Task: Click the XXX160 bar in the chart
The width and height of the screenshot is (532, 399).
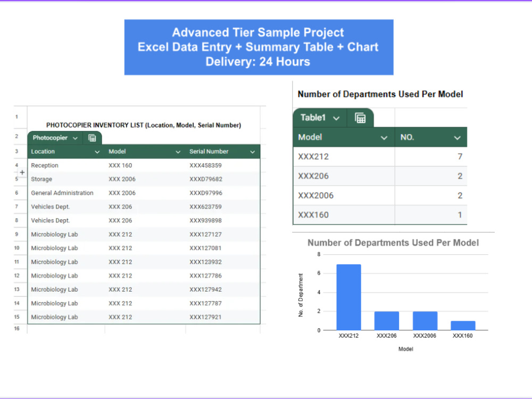Action: 463,326
